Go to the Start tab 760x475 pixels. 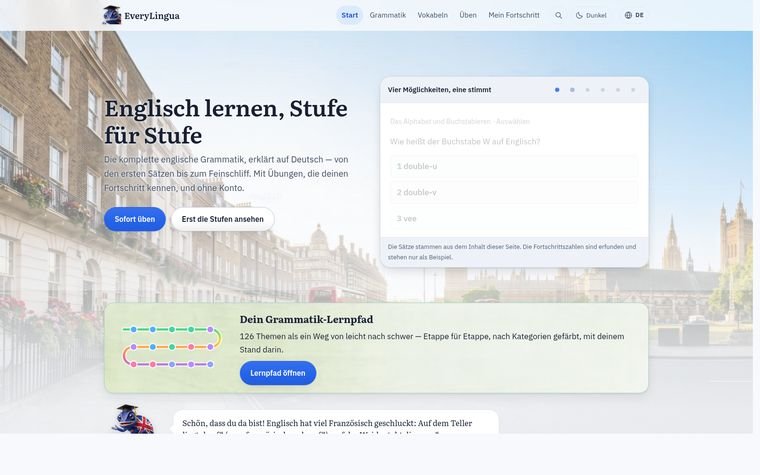click(x=349, y=15)
